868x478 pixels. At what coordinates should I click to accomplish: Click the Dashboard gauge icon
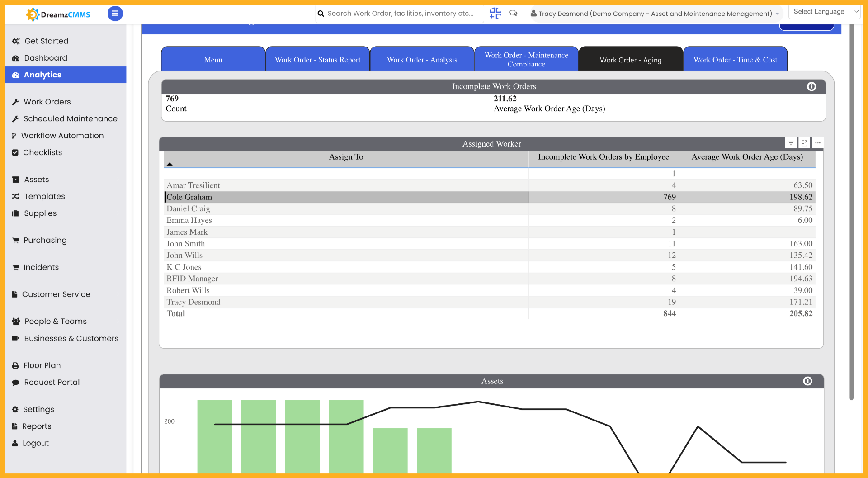pos(16,58)
